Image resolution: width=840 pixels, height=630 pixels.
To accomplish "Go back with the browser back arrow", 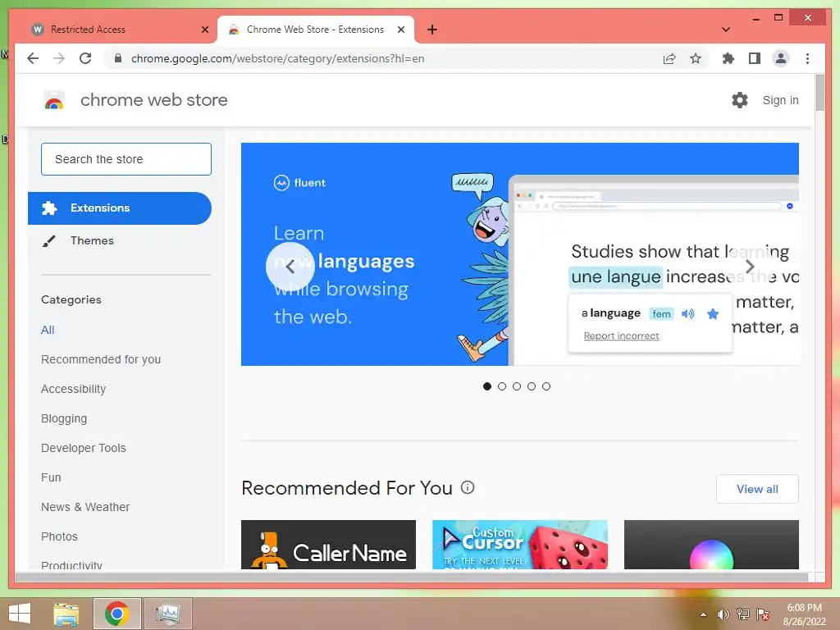I will tap(33, 58).
